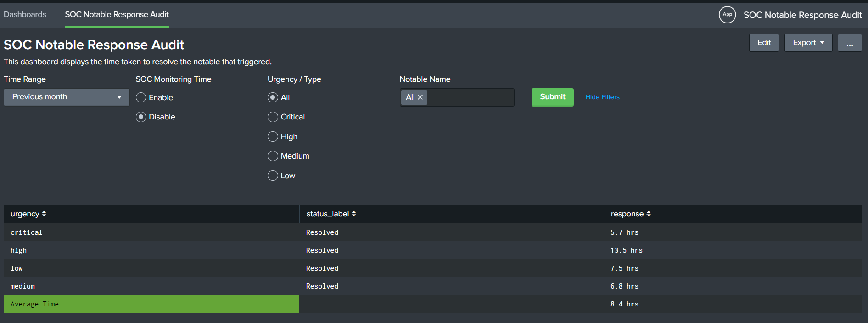This screenshot has width=868, height=323.
Task: Click the Notable Name input field
Action: click(468, 97)
